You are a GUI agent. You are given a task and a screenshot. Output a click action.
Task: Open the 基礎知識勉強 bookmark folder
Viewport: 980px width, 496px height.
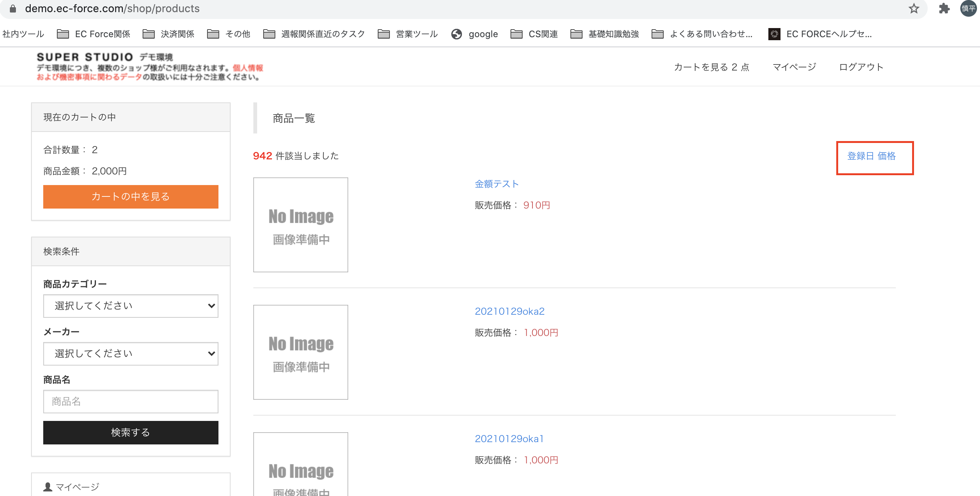click(605, 34)
